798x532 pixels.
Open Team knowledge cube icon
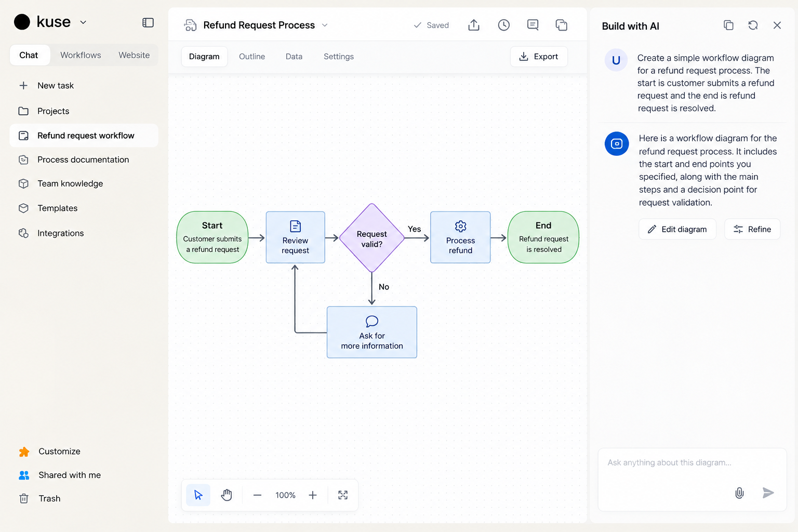point(23,183)
